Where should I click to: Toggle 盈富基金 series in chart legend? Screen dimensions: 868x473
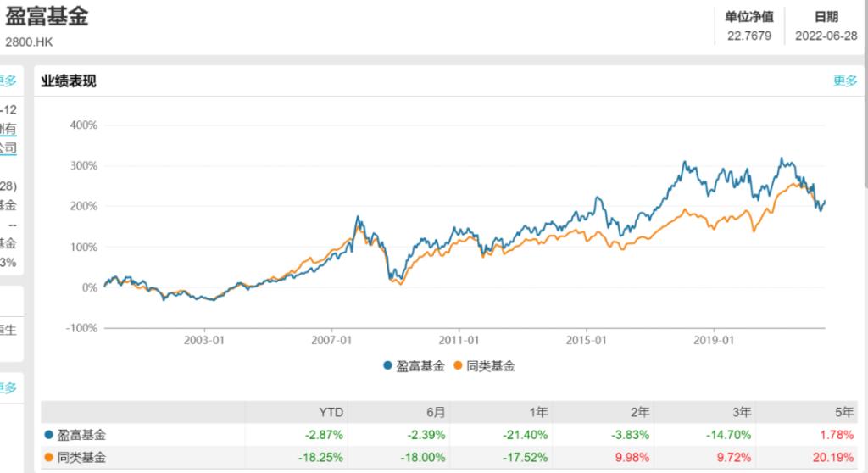point(414,366)
